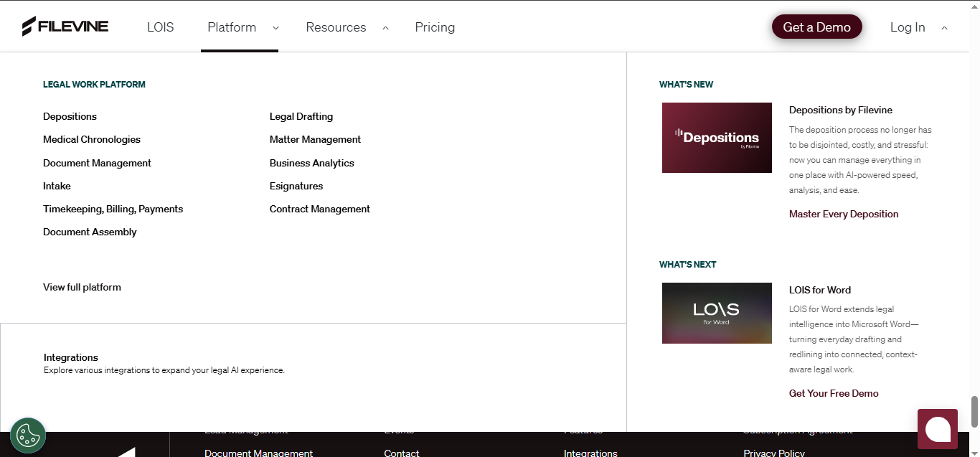
Task: Select the LOIS menu item
Action: pos(160,27)
